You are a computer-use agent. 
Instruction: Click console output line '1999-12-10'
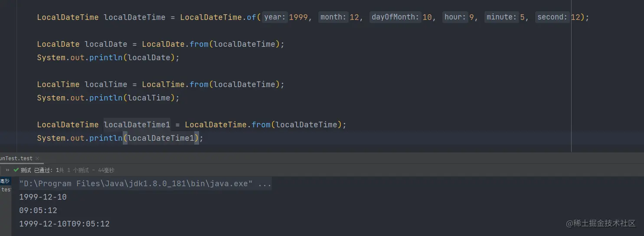43,197
